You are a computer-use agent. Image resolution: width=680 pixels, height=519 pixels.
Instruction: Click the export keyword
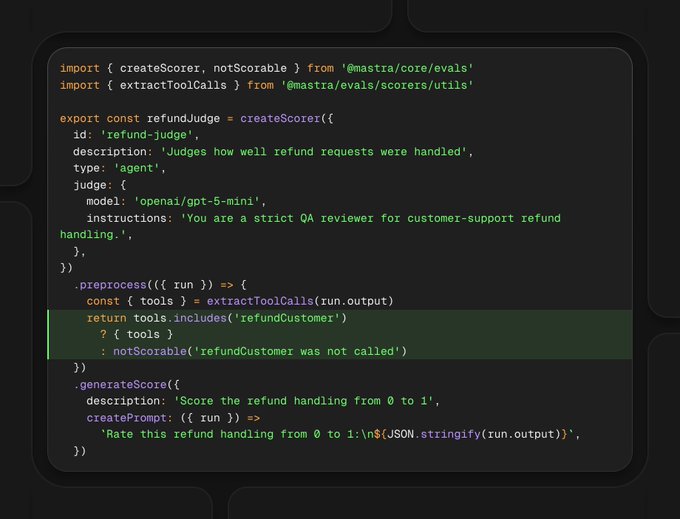pyautogui.click(x=79, y=118)
